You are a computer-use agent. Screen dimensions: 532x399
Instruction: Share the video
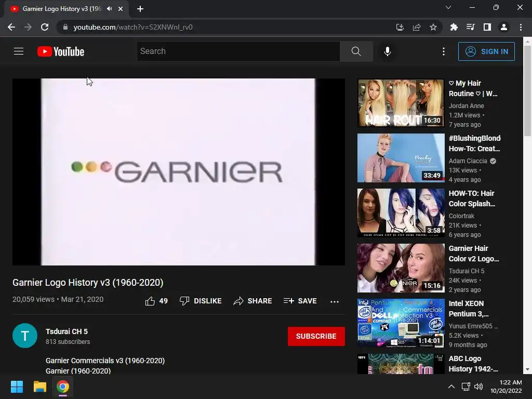253,301
